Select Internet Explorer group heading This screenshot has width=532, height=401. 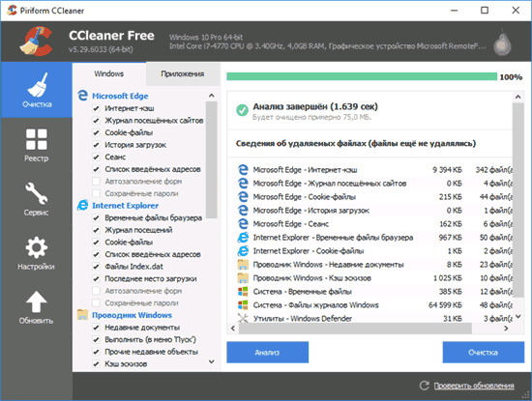tap(125, 206)
